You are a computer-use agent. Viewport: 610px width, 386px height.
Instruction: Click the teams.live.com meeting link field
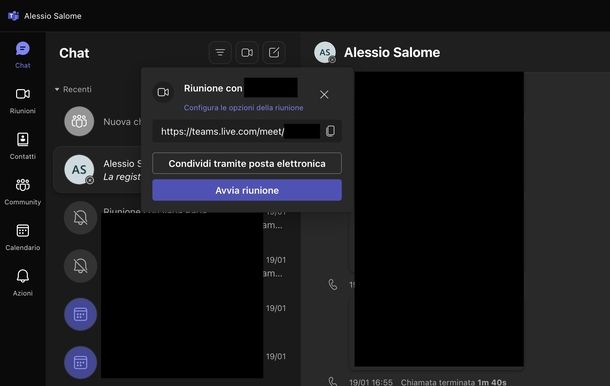coord(247,131)
